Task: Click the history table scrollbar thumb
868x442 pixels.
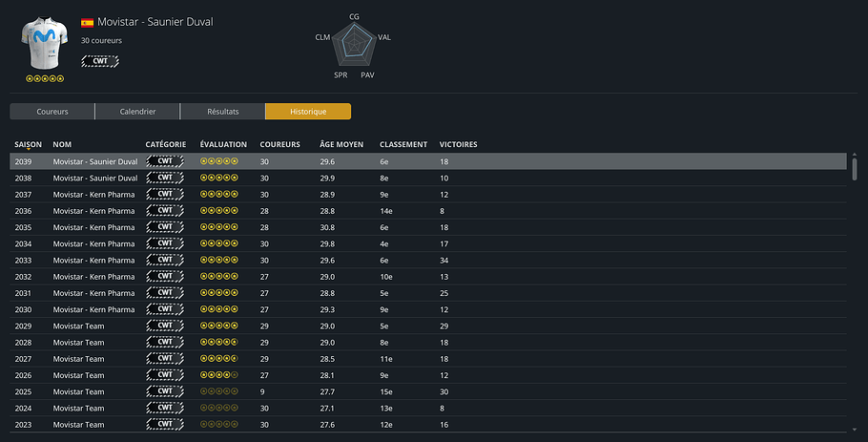Action: (855, 169)
